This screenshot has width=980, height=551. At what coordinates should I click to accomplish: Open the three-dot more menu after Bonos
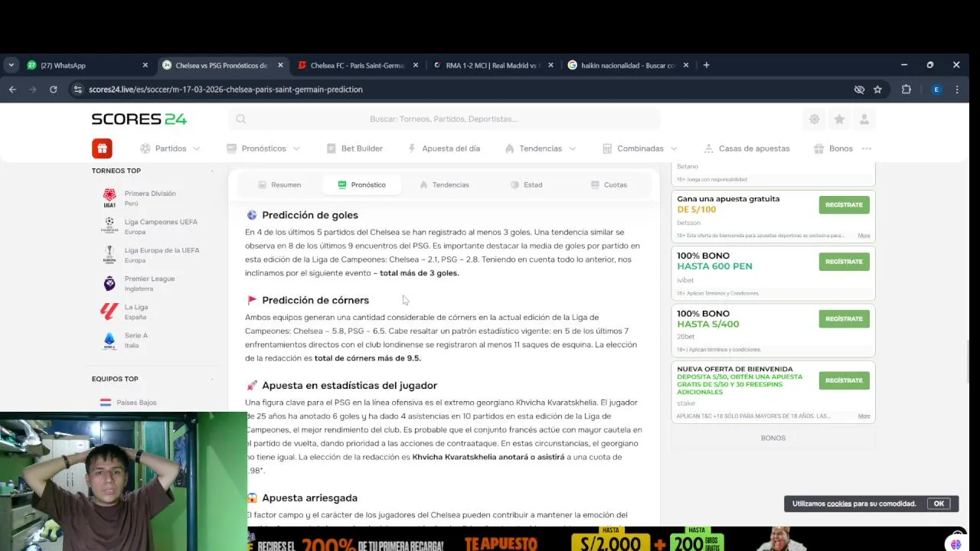pos(867,148)
